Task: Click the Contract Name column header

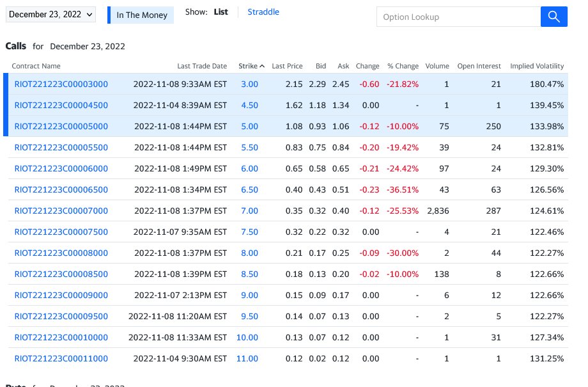Action: (36, 66)
